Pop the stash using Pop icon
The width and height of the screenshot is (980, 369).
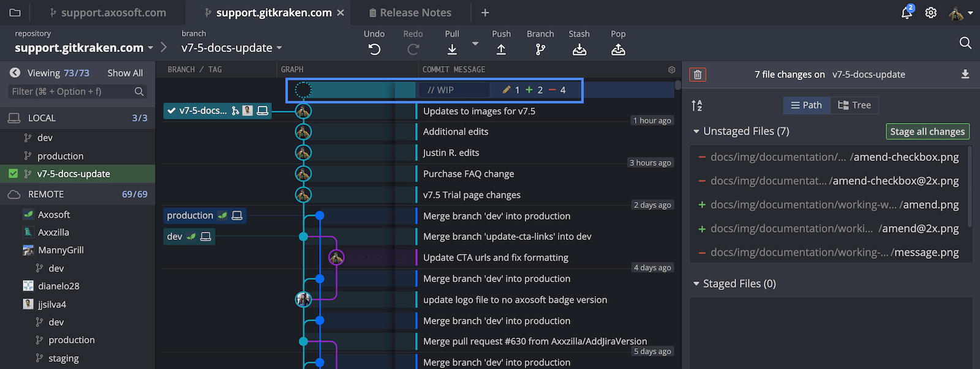[x=618, y=50]
